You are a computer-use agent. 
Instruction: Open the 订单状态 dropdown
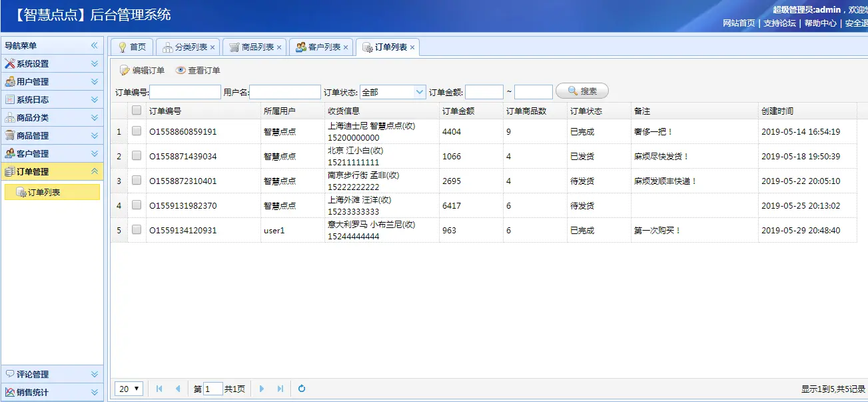coord(420,92)
